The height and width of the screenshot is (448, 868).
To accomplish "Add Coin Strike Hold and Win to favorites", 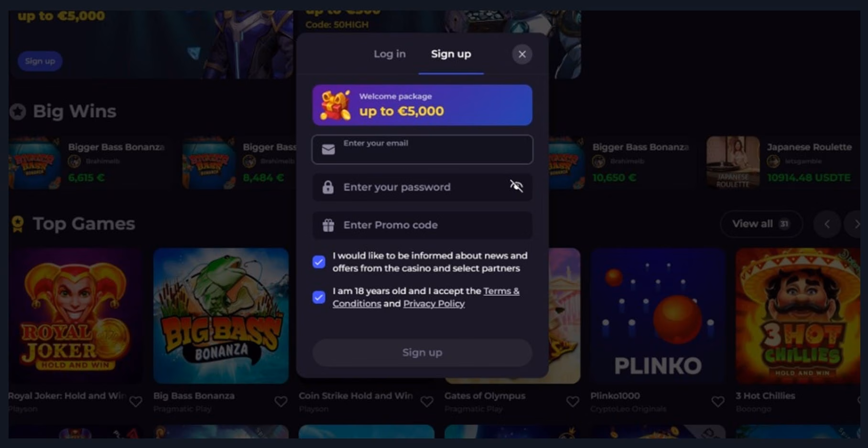I will pos(427,402).
